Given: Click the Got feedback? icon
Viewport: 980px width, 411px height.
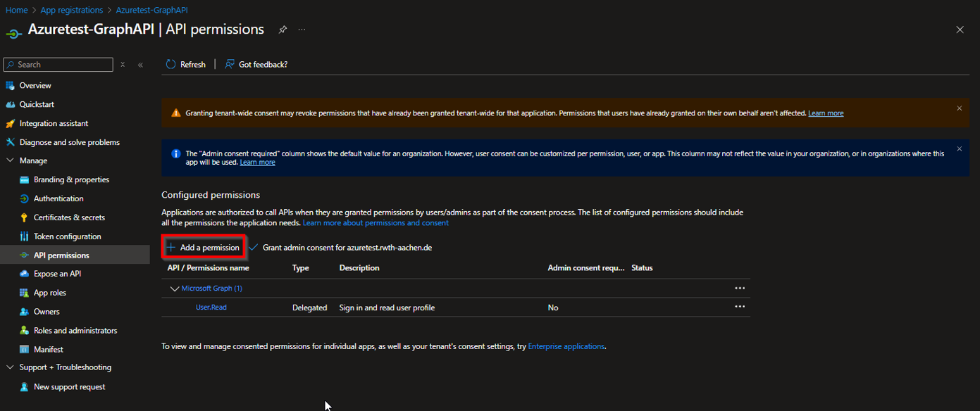Looking at the screenshot, I should pos(230,64).
